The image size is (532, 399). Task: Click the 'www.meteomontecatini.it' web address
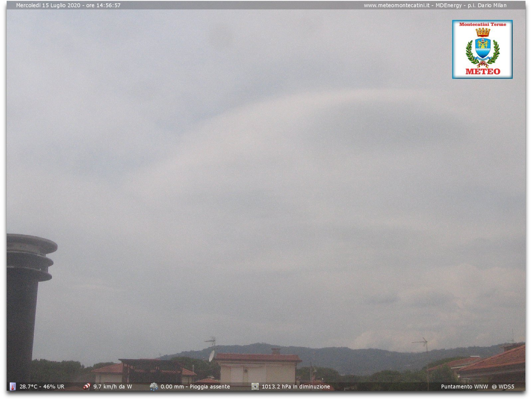coord(396,5)
